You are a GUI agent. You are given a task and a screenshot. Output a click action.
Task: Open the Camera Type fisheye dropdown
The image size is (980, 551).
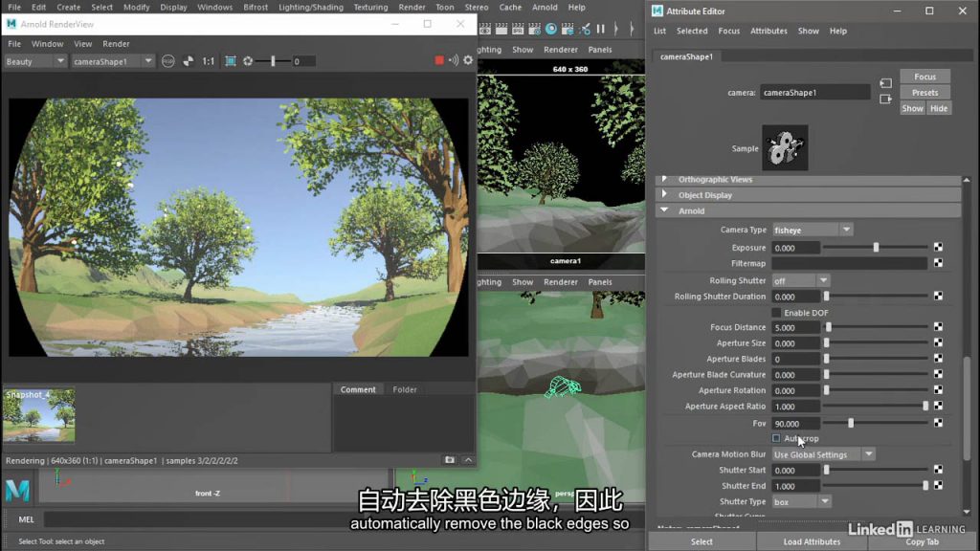tap(812, 230)
